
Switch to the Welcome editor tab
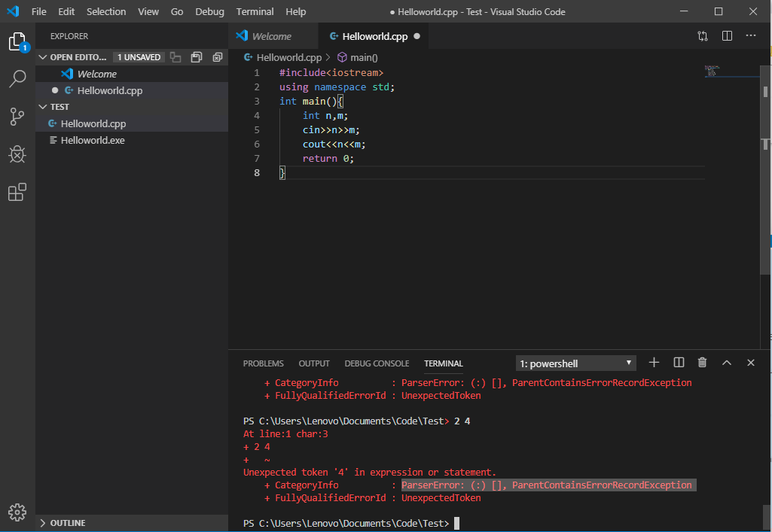click(271, 36)
